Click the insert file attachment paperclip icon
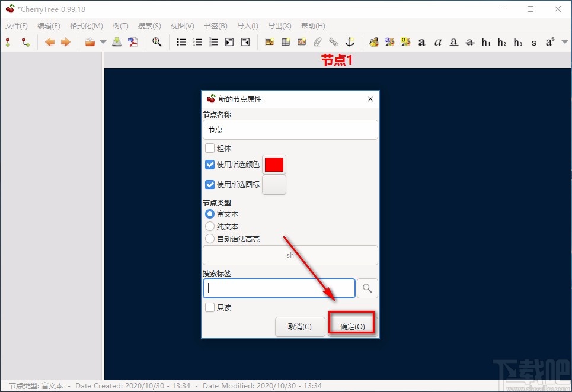 click(x=317, y=42)
